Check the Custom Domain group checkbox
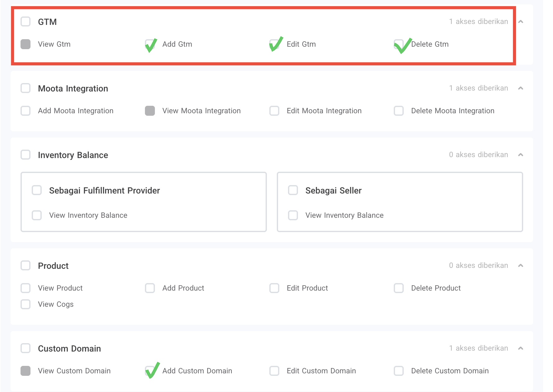Image resolution: width=553 pixels, height=392 pixels. [26, 348]
